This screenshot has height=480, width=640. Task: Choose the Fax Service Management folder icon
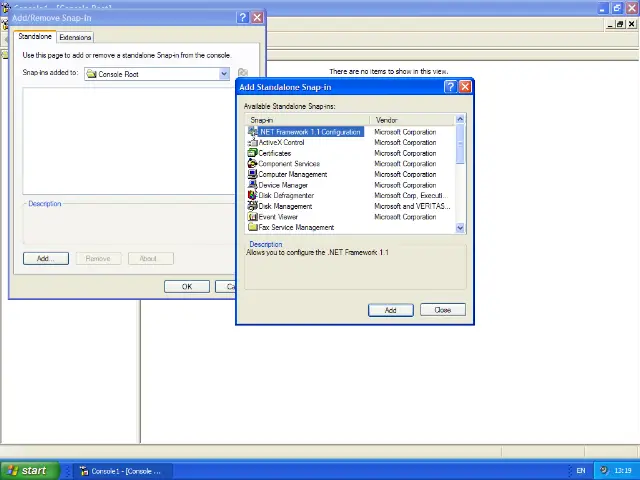[252, 227]
